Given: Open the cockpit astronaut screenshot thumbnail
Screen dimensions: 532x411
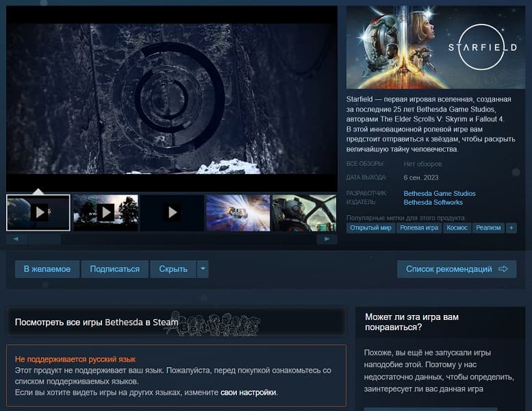Looking at the screenshot, I should 304,213.
